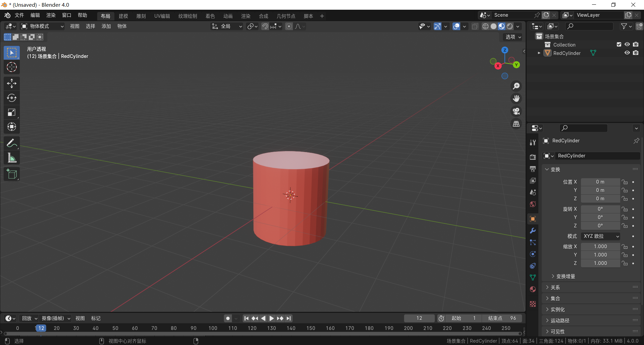
Task: Hide RedCylinder using its eye icon
Action: tap(627, 53)
